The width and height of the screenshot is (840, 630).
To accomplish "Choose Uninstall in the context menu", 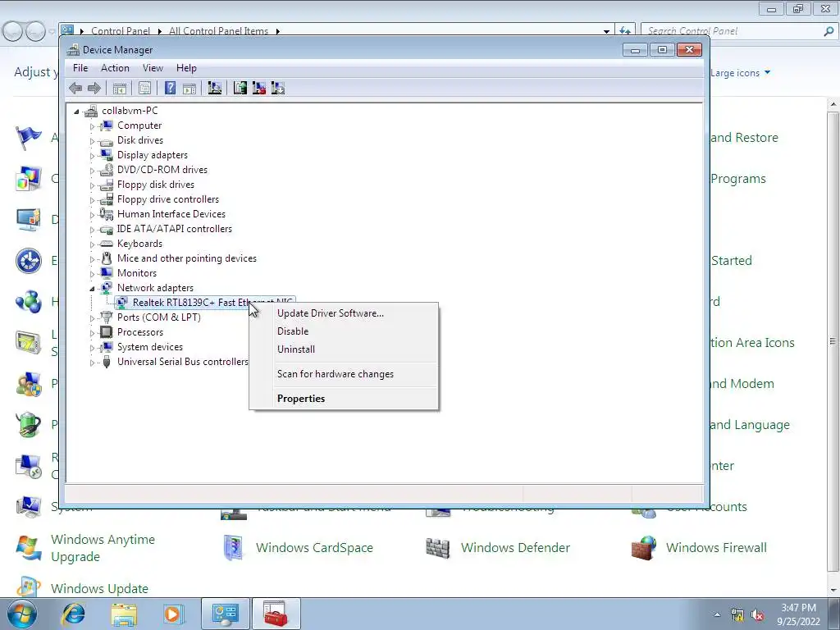I will pos(344,349).
